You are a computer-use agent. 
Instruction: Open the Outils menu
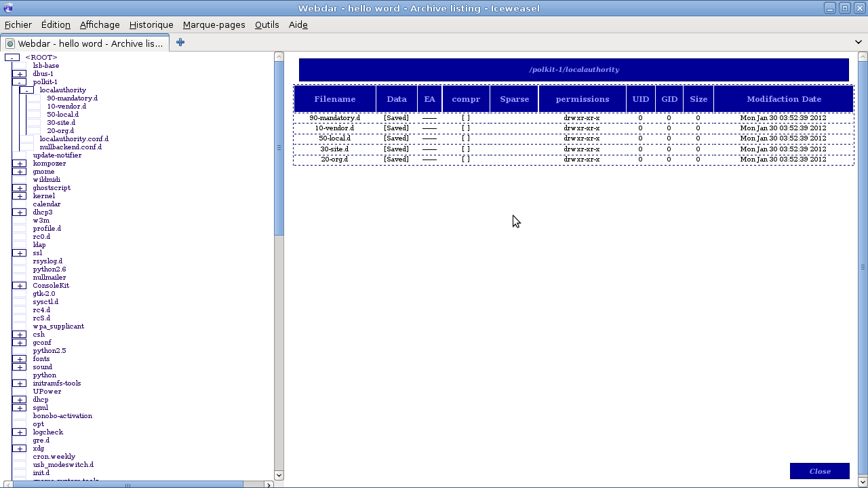pos(267,24)
